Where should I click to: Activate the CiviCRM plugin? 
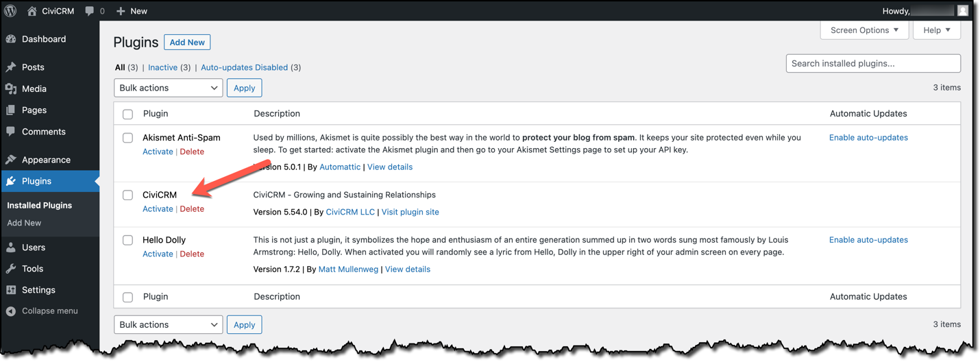coord(158,209)
